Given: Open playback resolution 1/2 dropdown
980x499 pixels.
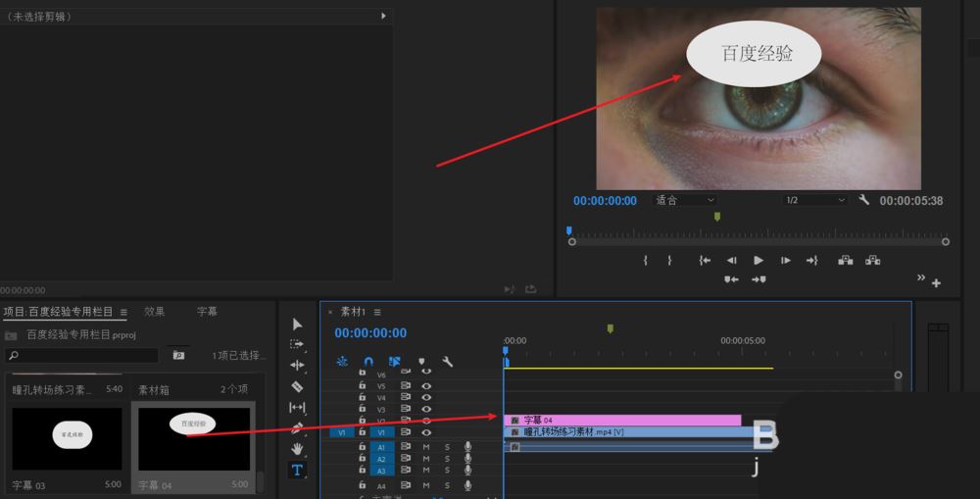Looking at the screenshot, I should (814, 200).
